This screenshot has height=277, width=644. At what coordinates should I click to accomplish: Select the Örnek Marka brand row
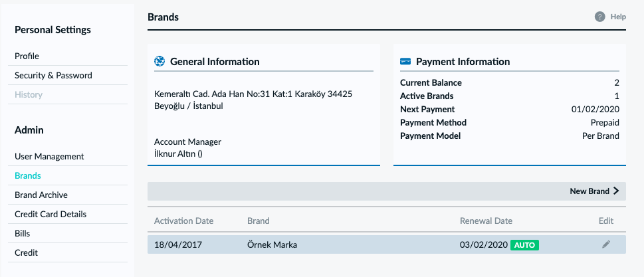(387, 244)
